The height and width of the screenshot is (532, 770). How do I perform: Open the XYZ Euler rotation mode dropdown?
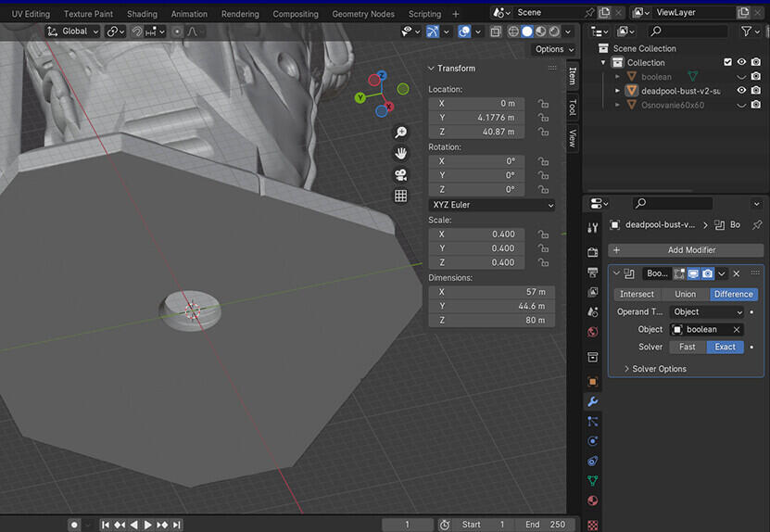[492, 204]
